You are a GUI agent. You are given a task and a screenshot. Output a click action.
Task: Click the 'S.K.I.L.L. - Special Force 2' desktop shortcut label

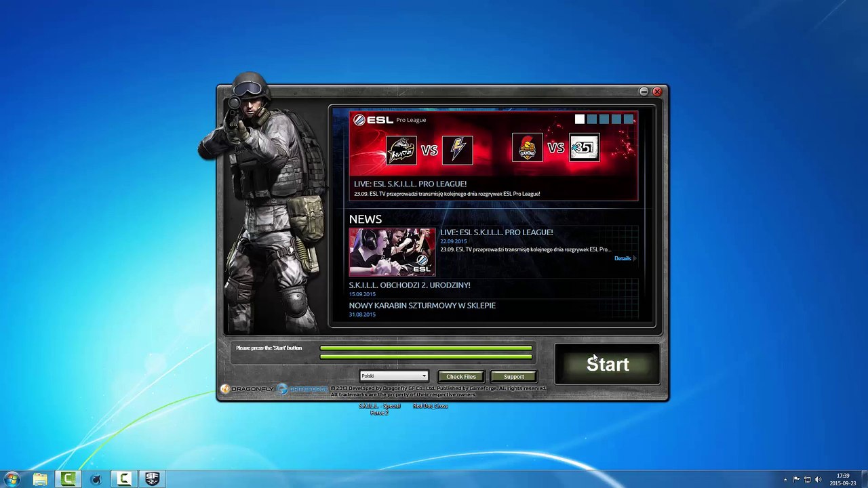pyautogui.click(x=380, y=409)
